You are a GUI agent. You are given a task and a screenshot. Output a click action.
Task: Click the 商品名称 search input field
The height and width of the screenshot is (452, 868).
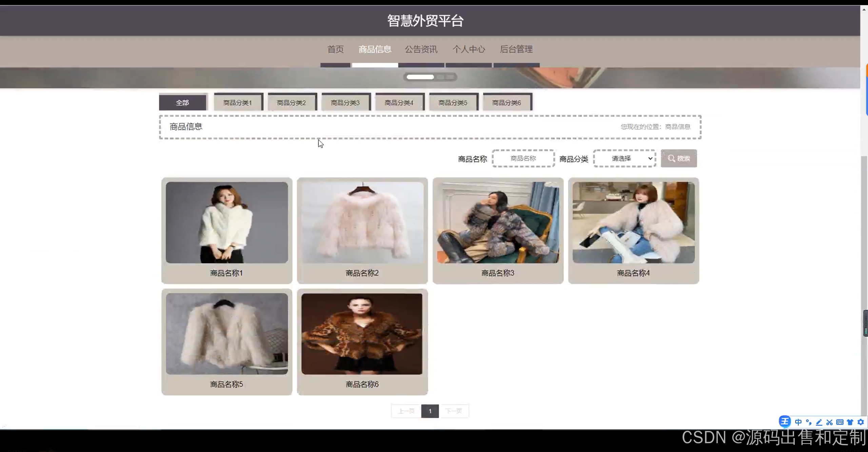pyautogui.click(x=523, y=158)
